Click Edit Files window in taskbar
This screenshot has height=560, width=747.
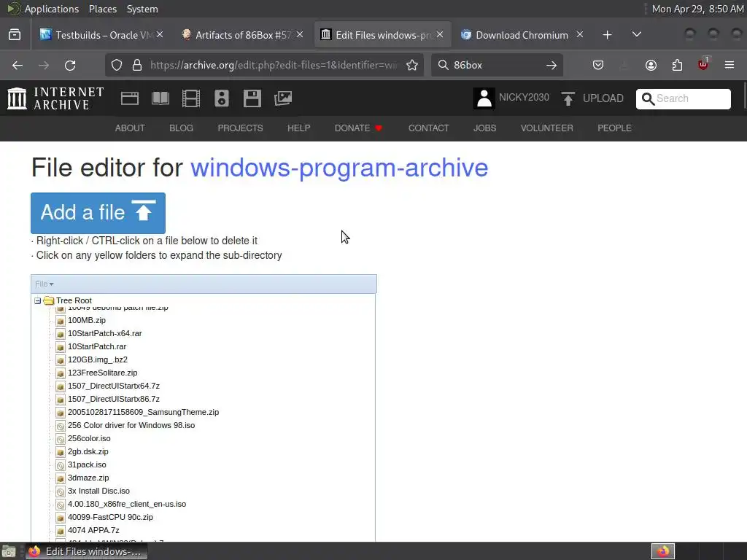tap(87, 551)
